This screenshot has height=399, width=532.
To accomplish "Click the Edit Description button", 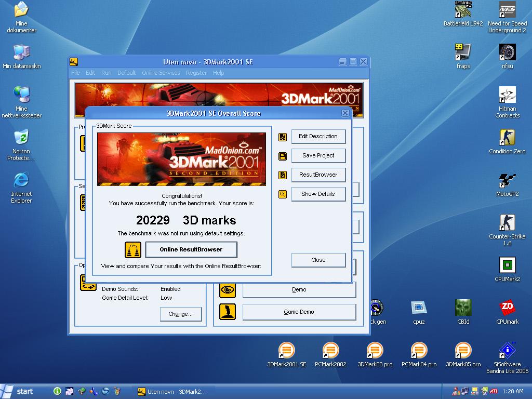I will (318, 137).
